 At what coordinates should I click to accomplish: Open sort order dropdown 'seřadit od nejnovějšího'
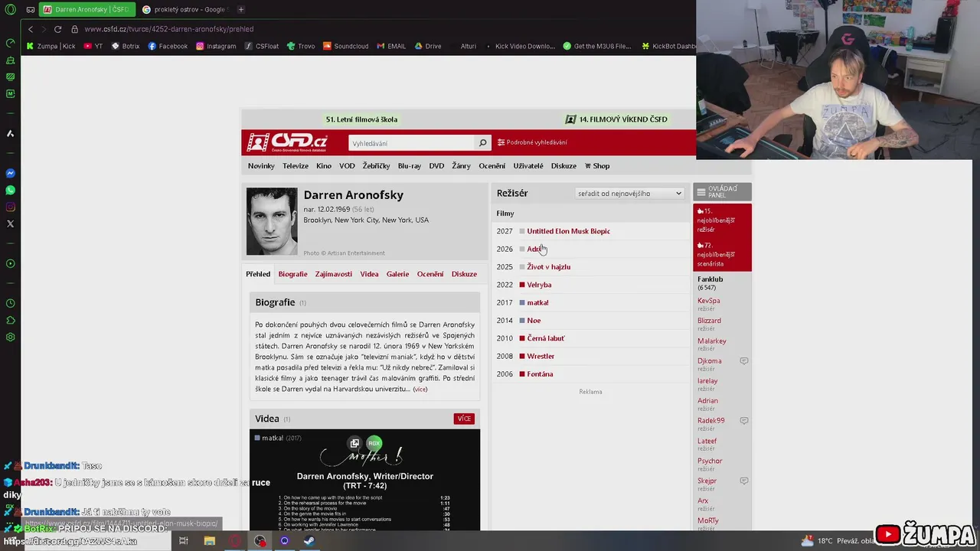[x=629, y=194]
